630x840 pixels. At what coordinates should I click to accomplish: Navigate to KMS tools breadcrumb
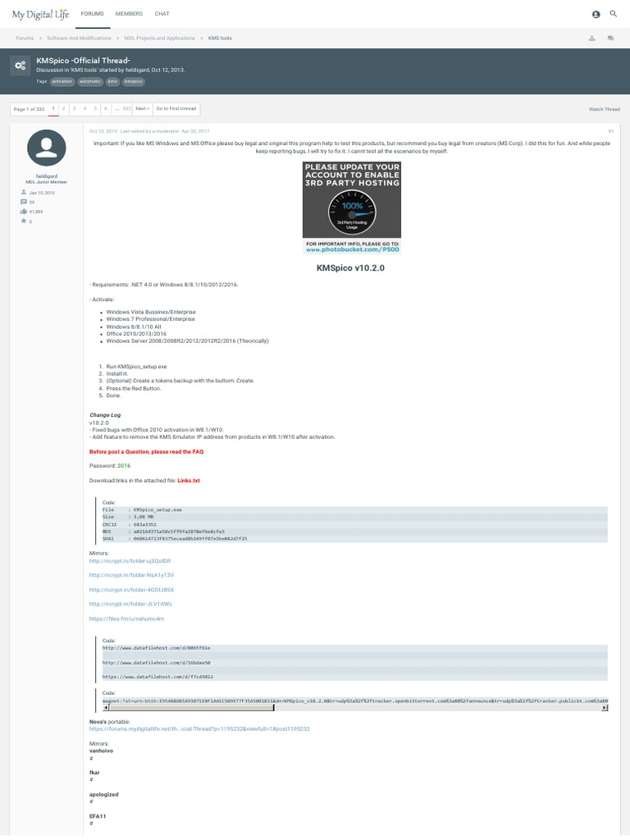click(x=220, y=38)
